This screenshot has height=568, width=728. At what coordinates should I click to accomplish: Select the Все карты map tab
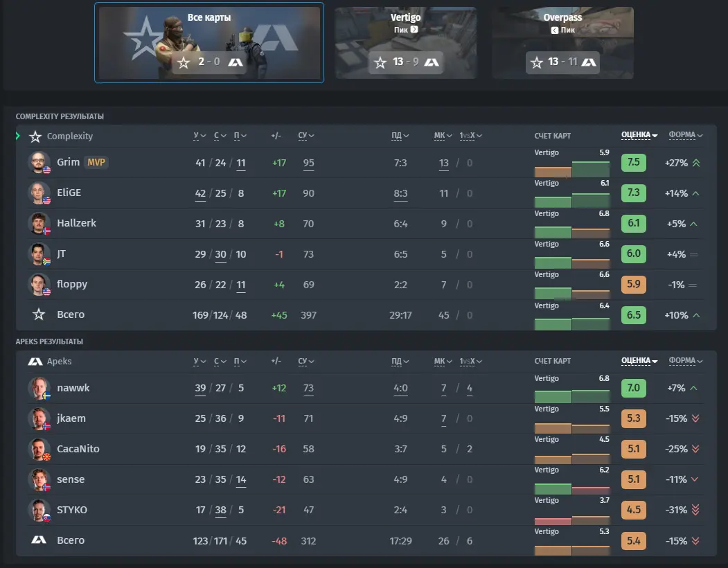pyautogui.click(x=209, y=43)
